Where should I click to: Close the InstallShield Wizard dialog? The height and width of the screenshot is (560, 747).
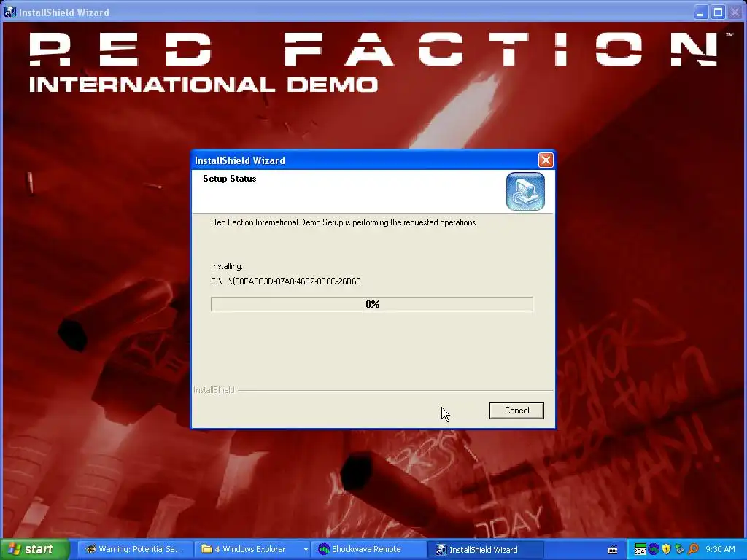[x=546, y=160]
